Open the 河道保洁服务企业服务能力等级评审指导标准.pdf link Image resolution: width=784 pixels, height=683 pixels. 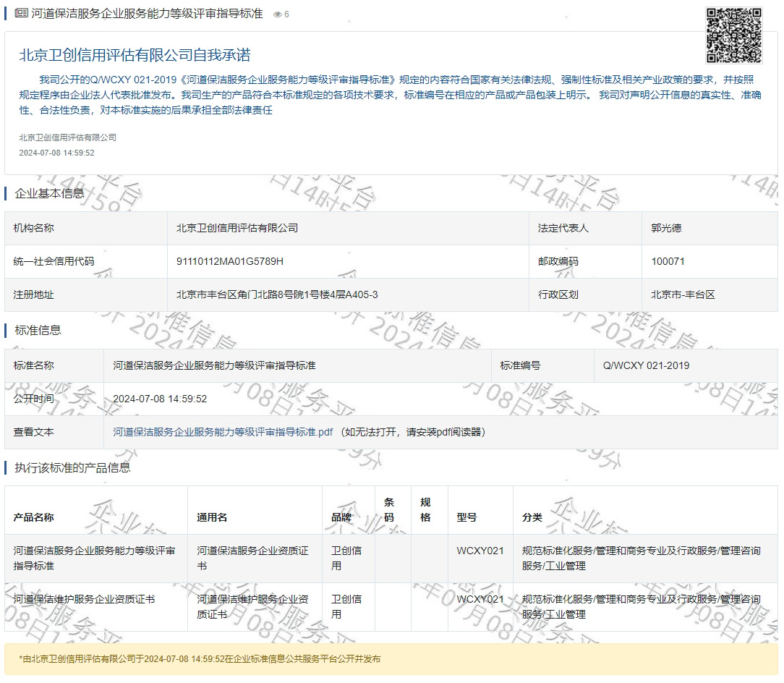coord(223,432)
